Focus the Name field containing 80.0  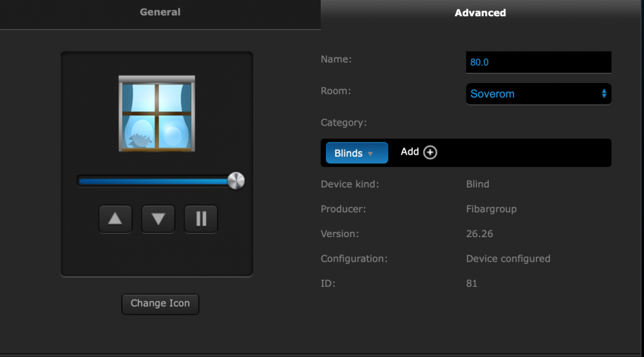click(x=538, y=63)
